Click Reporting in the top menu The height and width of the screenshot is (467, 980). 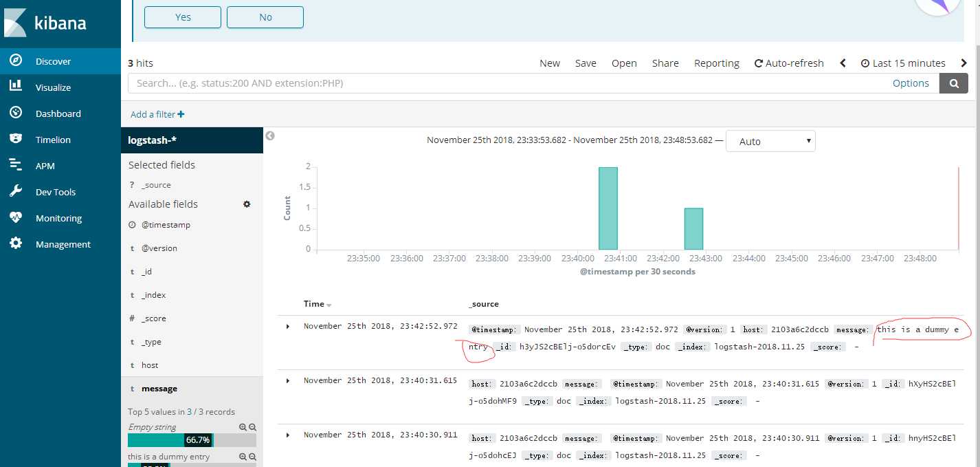tap(717, 63)
